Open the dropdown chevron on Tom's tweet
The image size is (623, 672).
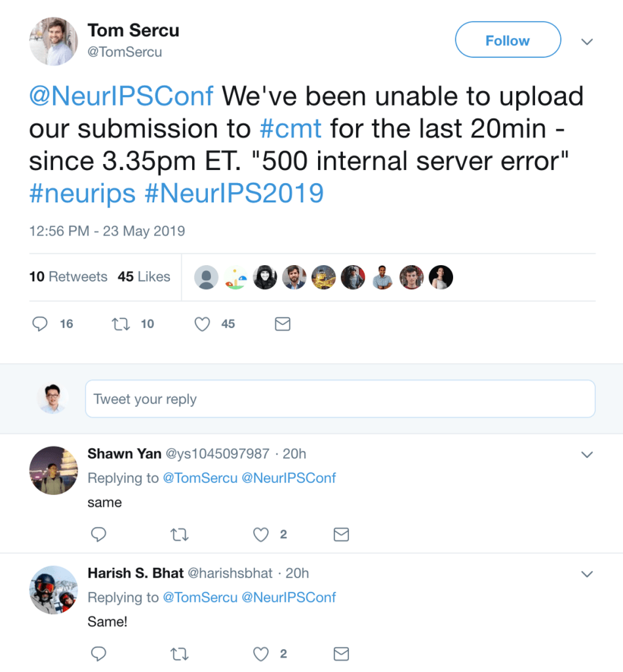tap(587, 41)
